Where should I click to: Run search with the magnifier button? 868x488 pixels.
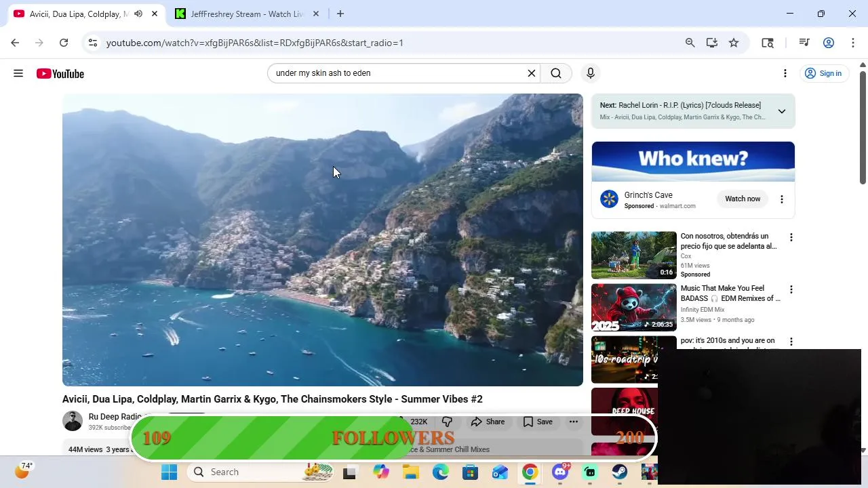point(556,73)
